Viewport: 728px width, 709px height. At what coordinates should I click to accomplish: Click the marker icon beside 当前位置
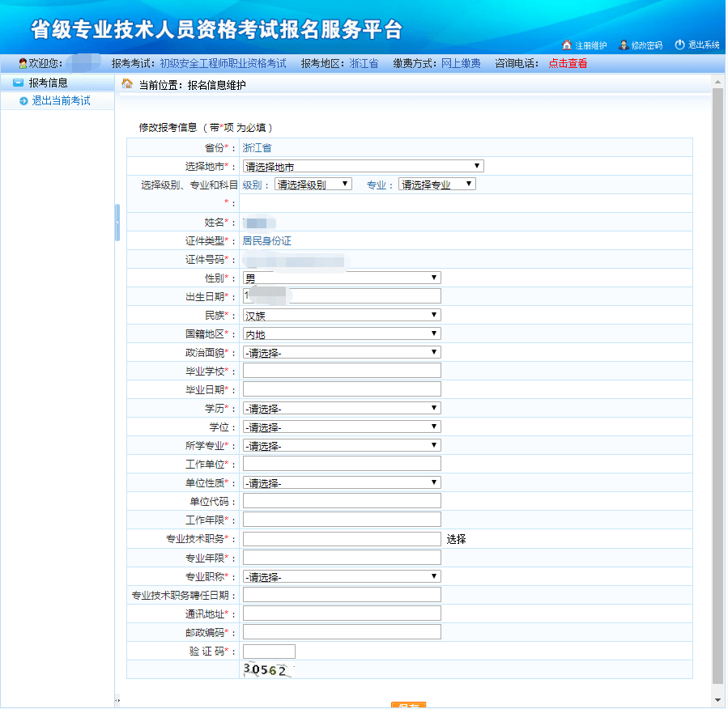click(x=127, y=84)
